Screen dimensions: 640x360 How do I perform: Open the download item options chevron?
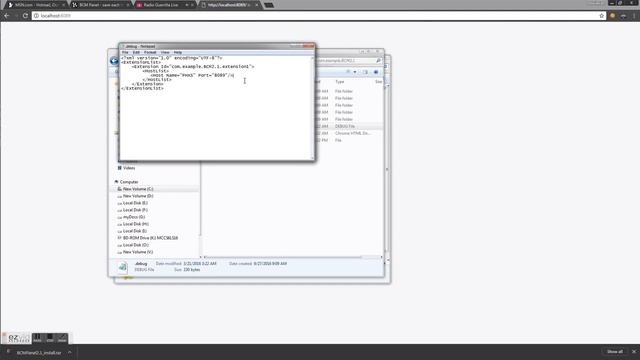69,352
